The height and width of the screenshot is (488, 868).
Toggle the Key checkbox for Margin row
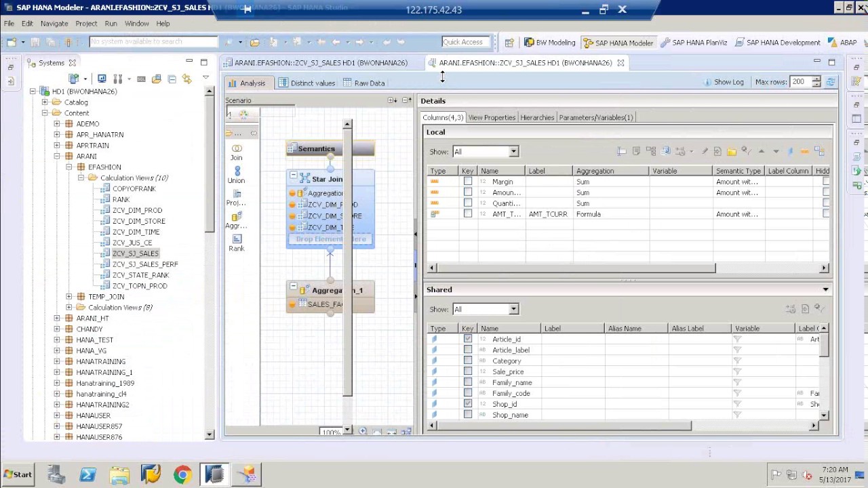coord(467,182)
